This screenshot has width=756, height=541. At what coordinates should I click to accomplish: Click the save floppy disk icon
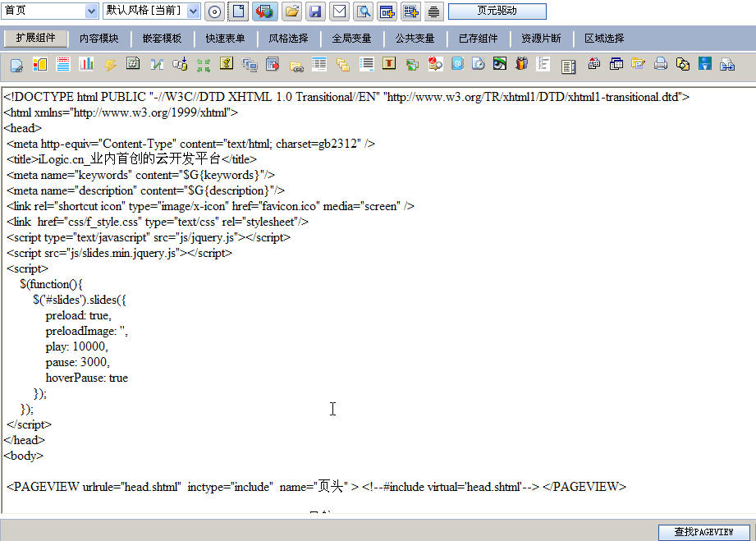(x=314, y=11)
